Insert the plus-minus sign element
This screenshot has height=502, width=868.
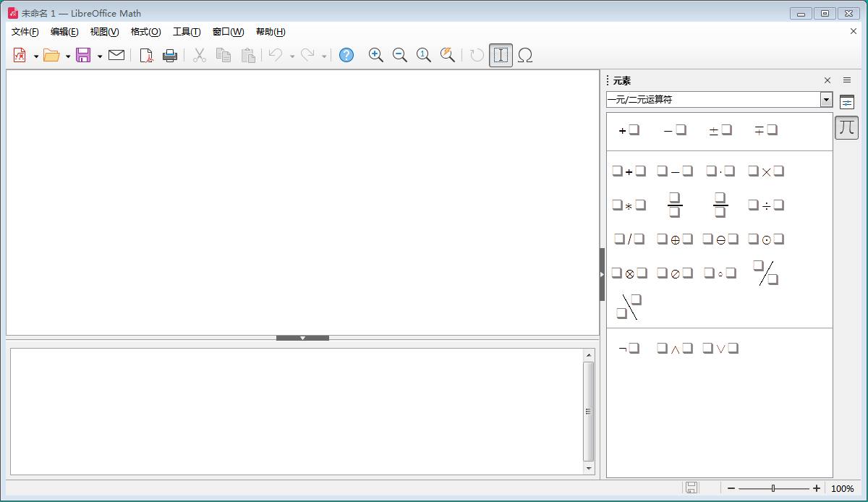pos(720,130)
